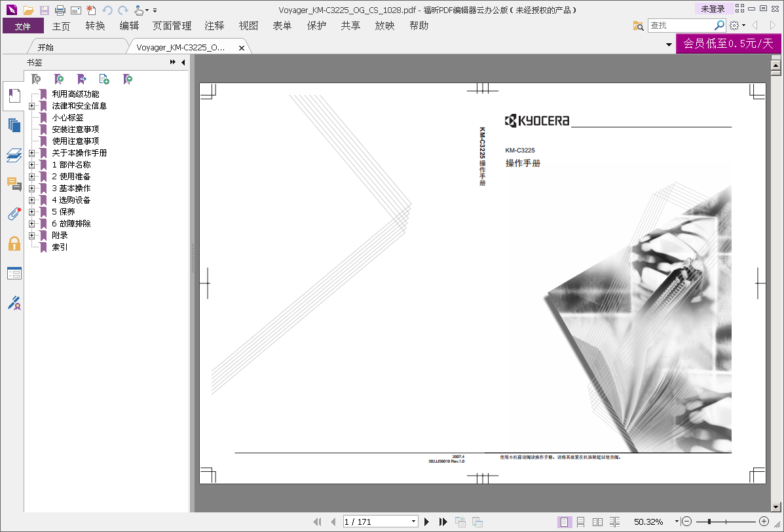The height and width of the screenshot is (532, 784).
Task: Switch to the 注释 ribbon tab
Action: point(214,26)
